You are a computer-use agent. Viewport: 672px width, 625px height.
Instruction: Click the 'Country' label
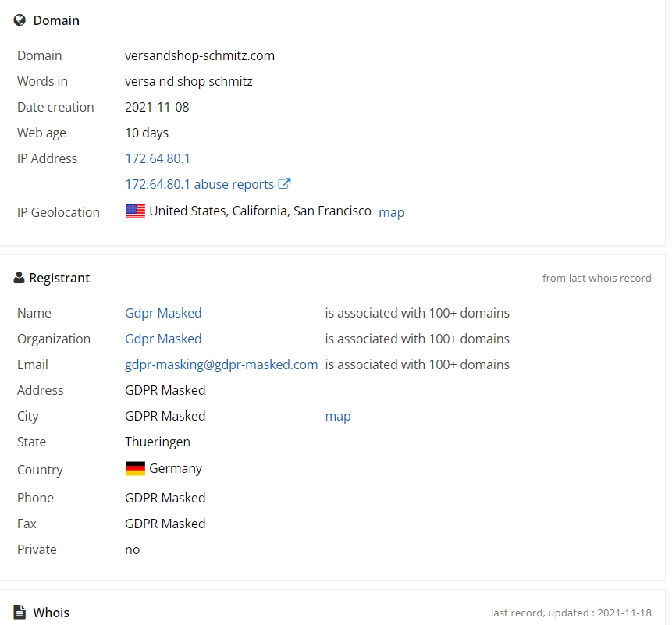click(40, 471)
